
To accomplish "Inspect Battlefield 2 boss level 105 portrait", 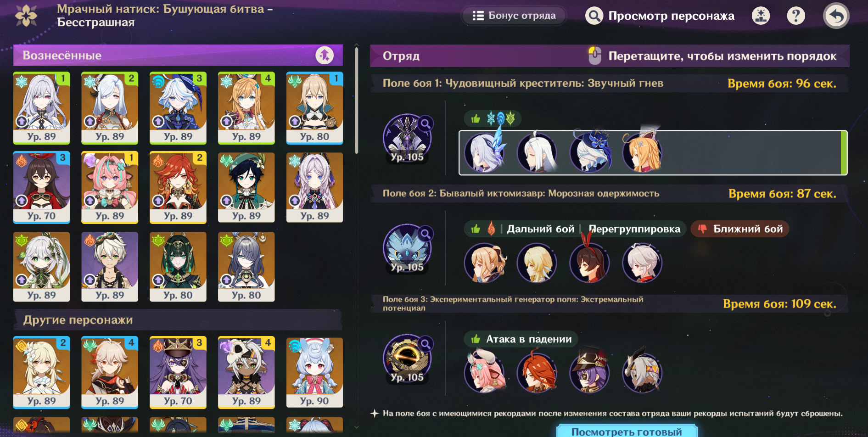I will coord(407,249).
